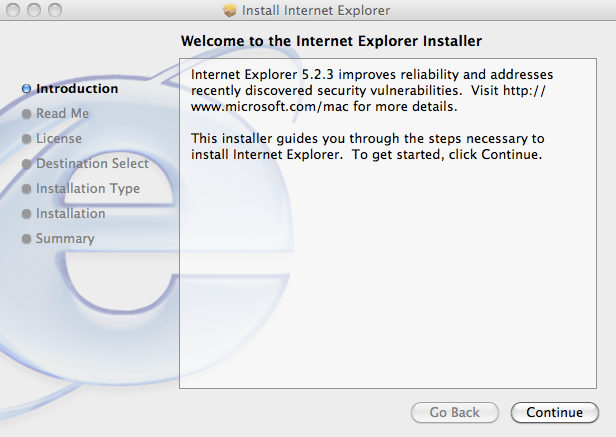Image resolution: width=616 pixels, height=437 pixels.
Task: Click the Read Me step bullet
Action: tap(26, 114)
